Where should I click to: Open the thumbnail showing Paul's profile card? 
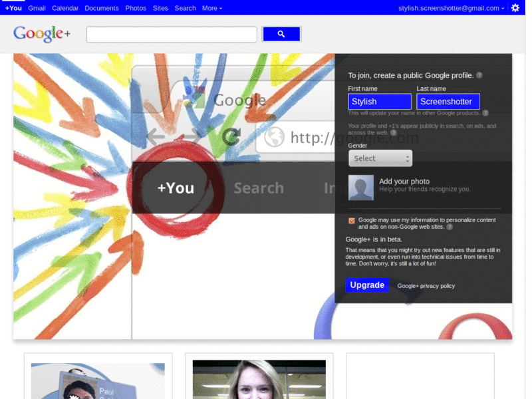click(98, 380)
